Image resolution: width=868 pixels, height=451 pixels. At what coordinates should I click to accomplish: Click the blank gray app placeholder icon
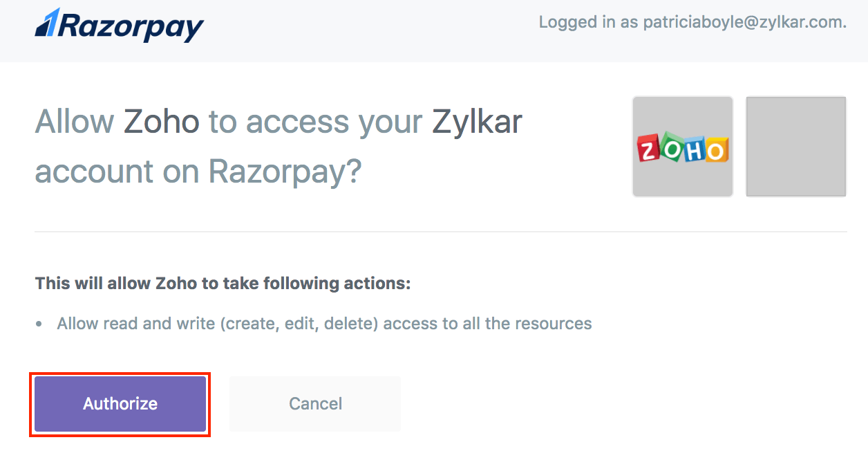[795, 146]
